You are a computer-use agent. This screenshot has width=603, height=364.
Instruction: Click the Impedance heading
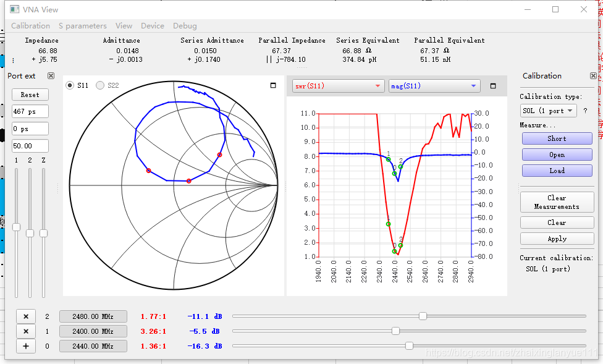[41, 40]
